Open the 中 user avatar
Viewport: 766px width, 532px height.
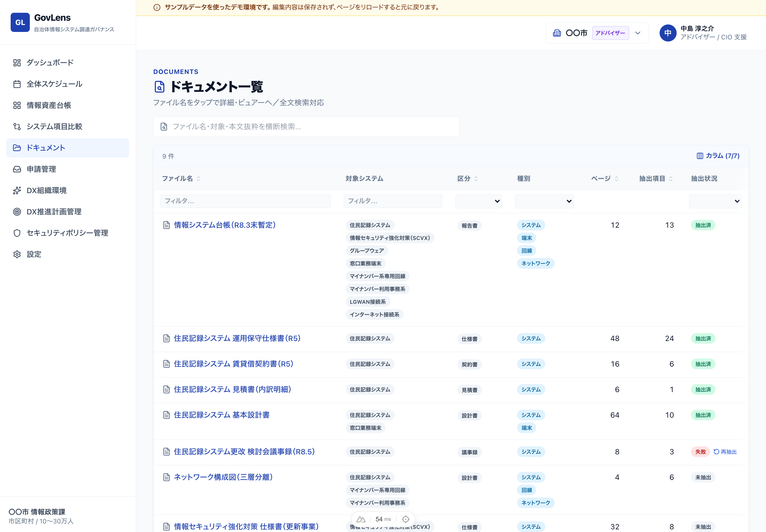668,33
